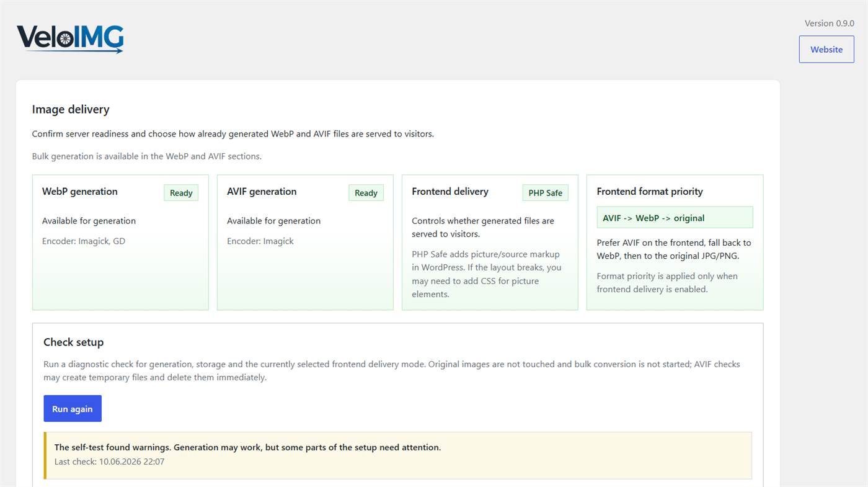
Task: Click the PHP Safe badge
Action: [x=546, y=193]
